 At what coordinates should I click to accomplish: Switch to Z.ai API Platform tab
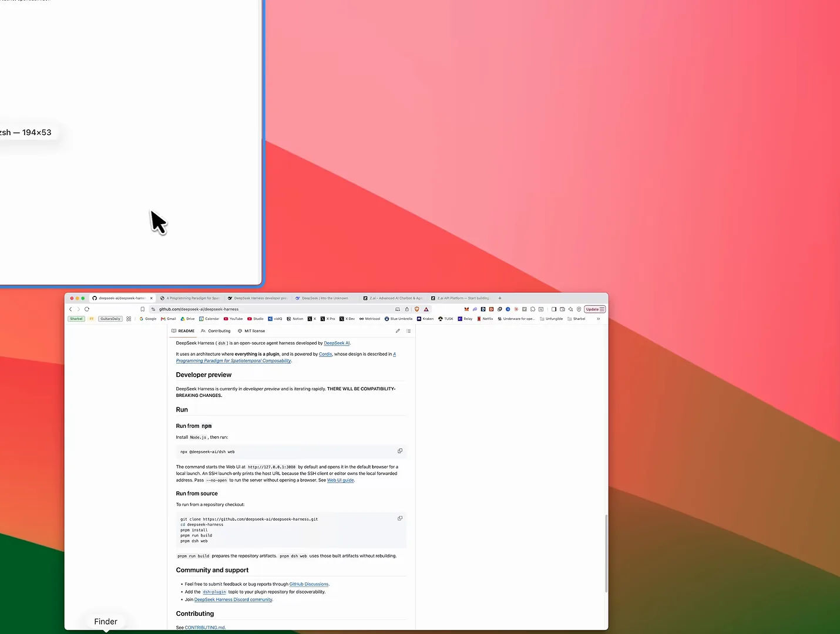click(x=460, y=298)
